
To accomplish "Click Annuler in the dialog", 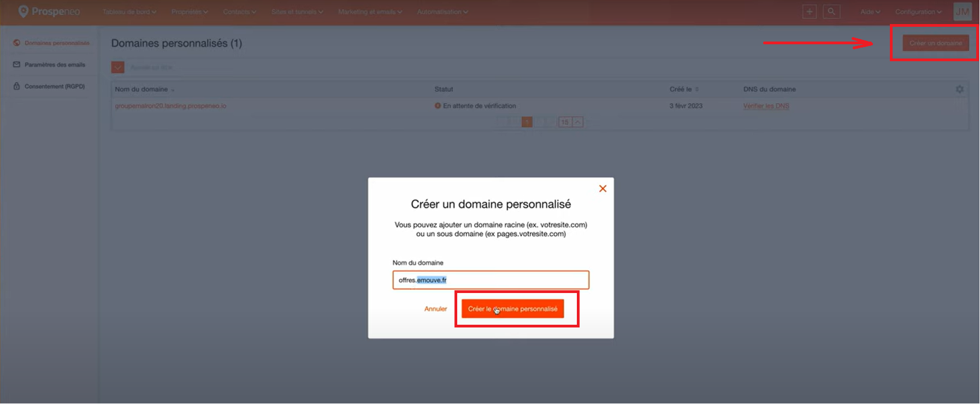I will (x=435, y=309).
